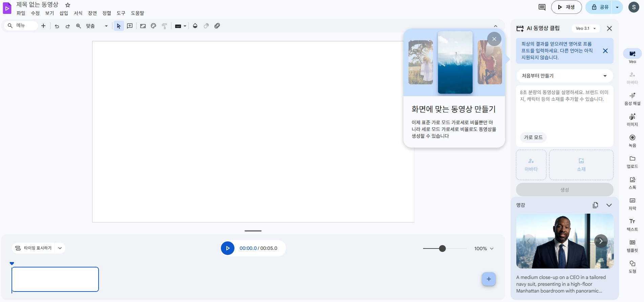Collapse the 영감 section
Screen dimensions: 644x302
click(x=609, y=205)
